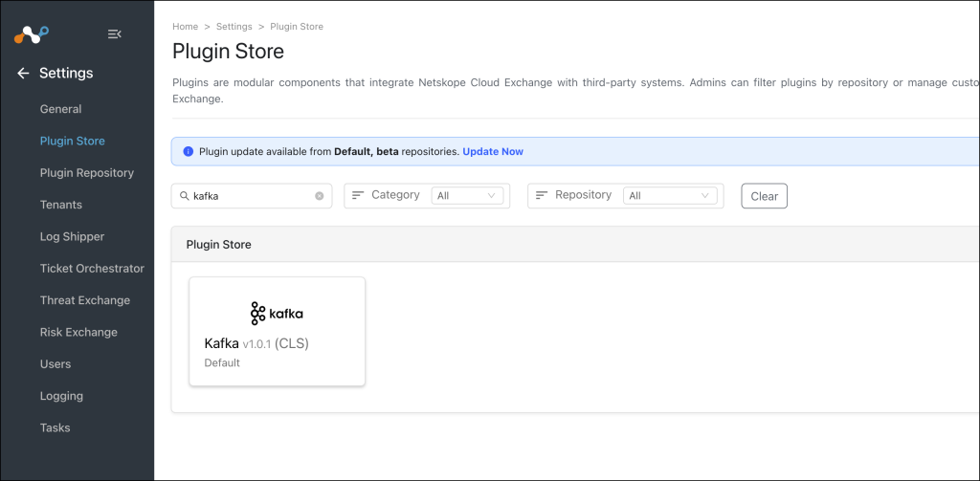Click the Home breadcrumb link
This screenshot has height=481, width=980.
185,26
